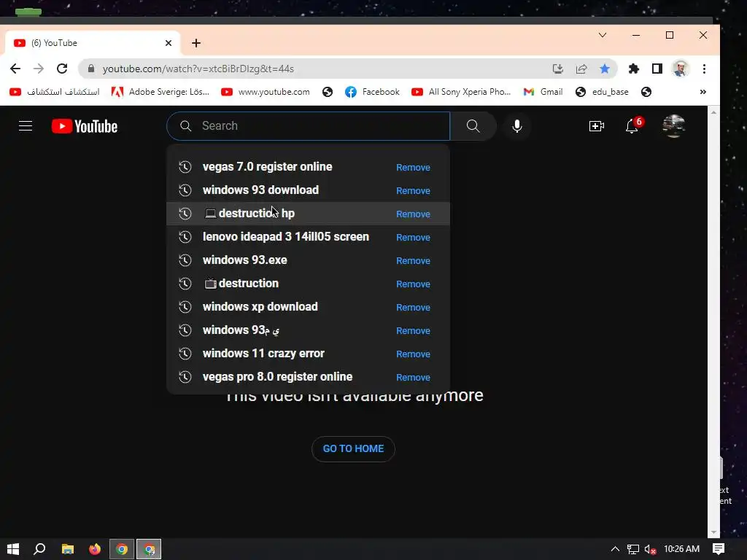Open the Facebook bookmark
747x560 pixels.
(x=372, y=92)
